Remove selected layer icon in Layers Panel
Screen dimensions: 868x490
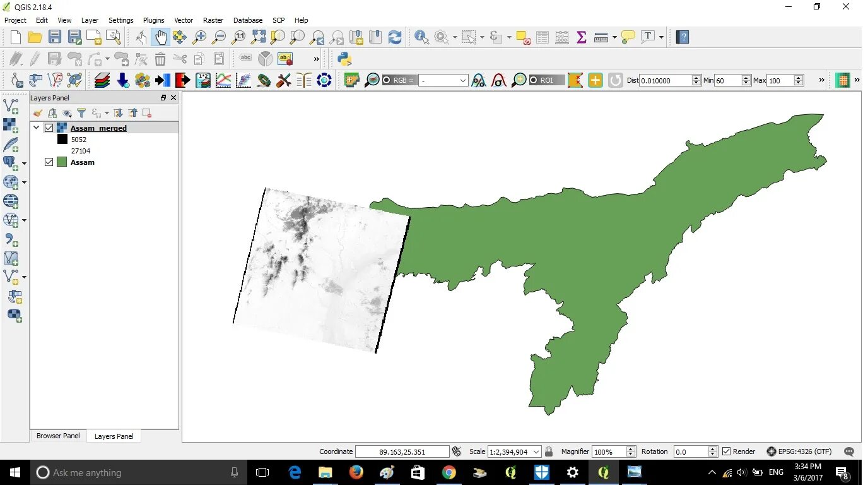[x=147, y=113]
